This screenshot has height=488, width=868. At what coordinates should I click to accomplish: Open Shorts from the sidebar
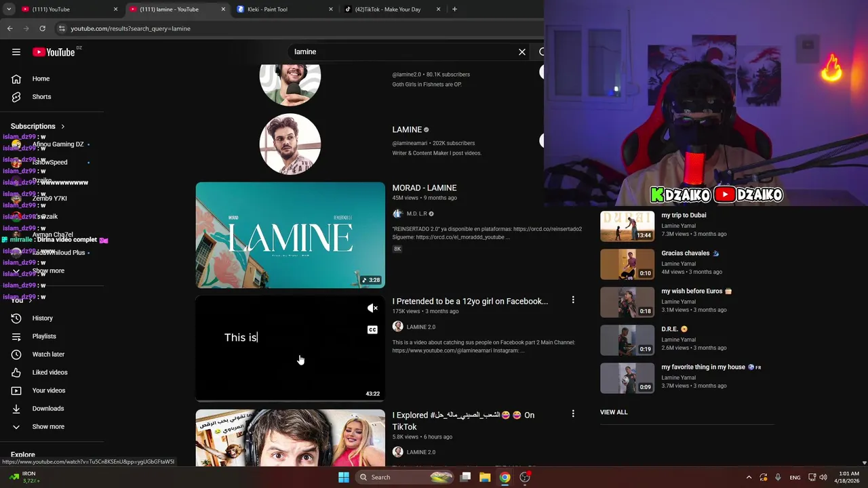[x=41, y=97]
